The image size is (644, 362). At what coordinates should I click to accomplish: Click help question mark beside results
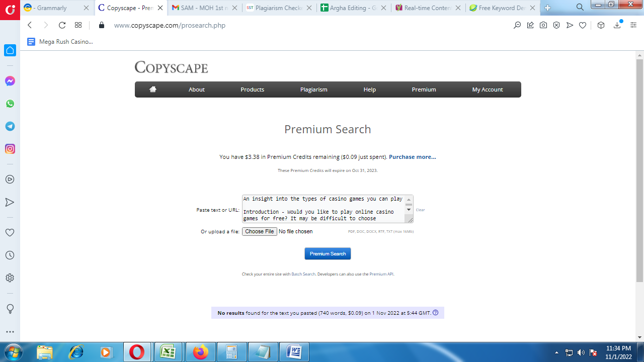(436, 313)
